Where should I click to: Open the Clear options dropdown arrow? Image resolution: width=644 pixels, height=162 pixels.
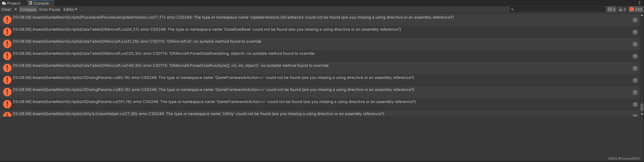[x=15, y=10]
